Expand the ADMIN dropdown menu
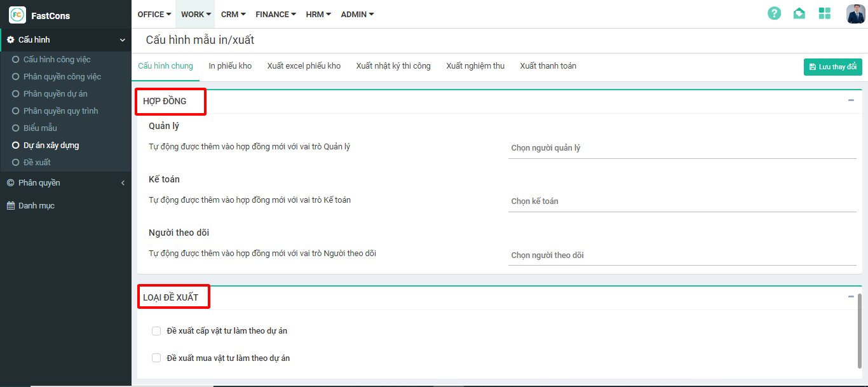This screenshot has height=387, width=868. pos(357,14)
